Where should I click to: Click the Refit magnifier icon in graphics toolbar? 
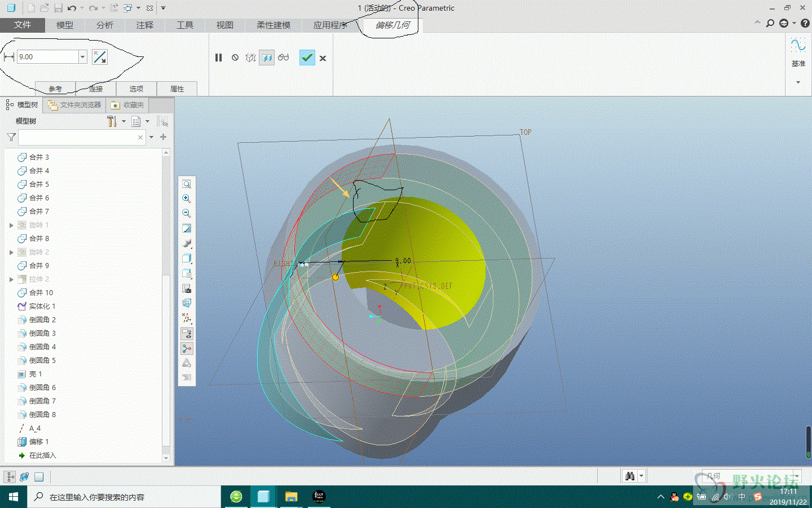187,185
